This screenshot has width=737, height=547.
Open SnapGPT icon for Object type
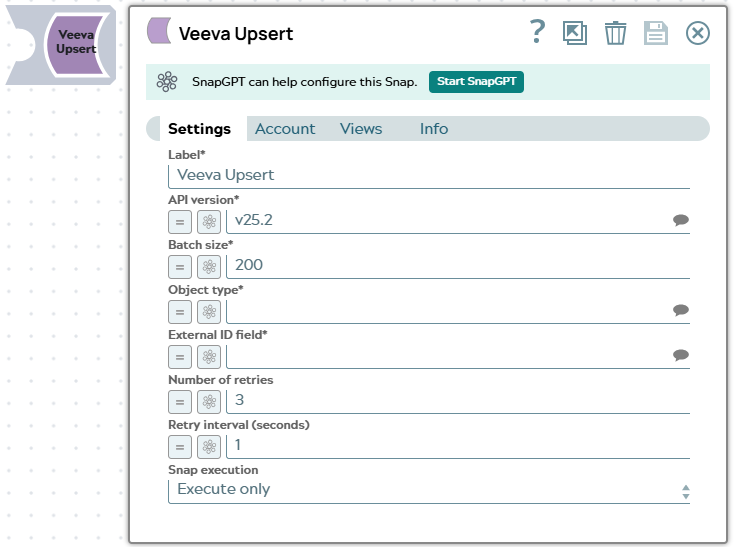coord(209,312)
